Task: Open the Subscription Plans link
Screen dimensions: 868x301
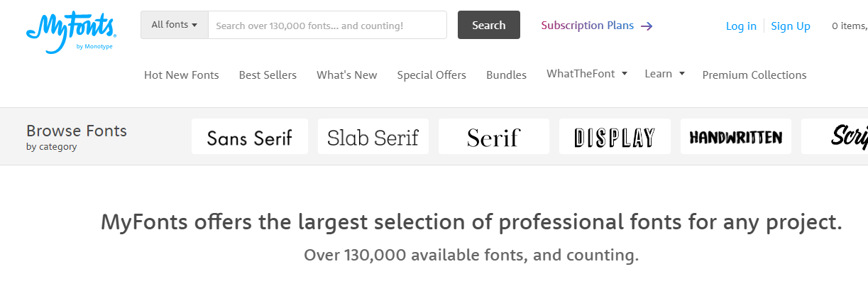Action: (588, 26)
